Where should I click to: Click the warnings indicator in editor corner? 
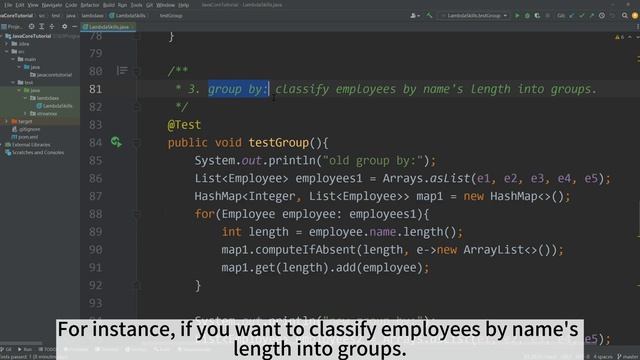click(619, 37)
